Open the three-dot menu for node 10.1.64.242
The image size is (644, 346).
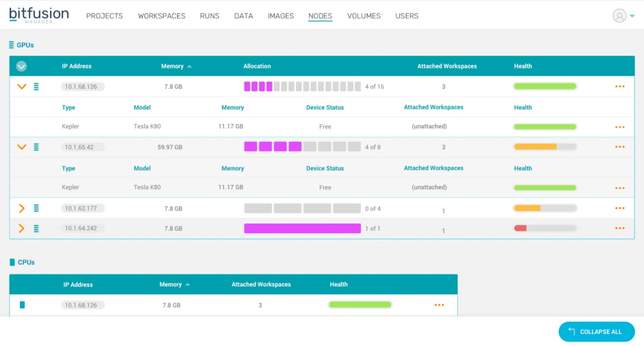(620, 228)
